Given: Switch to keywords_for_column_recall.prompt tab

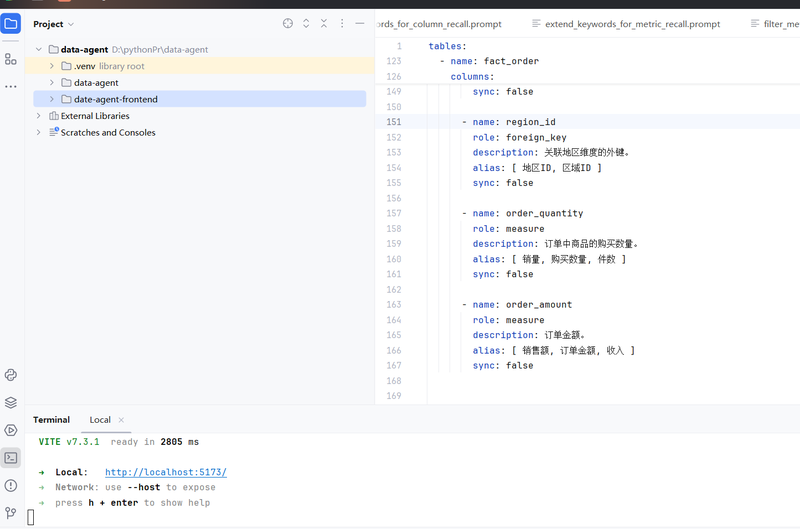Looking at the screenshot, I should (440, 24).
